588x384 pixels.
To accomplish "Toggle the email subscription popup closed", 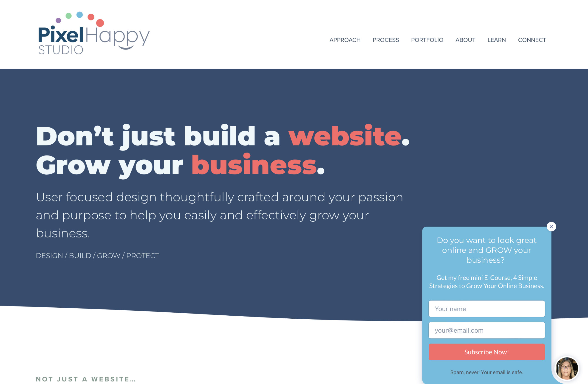I will tap(551, 227).
